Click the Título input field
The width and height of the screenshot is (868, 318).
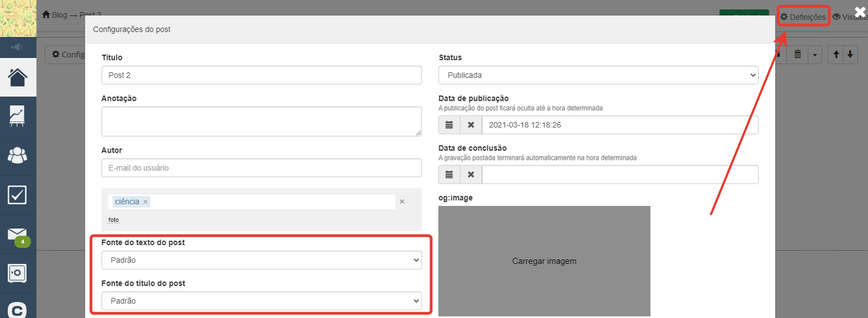click(261, 75)
